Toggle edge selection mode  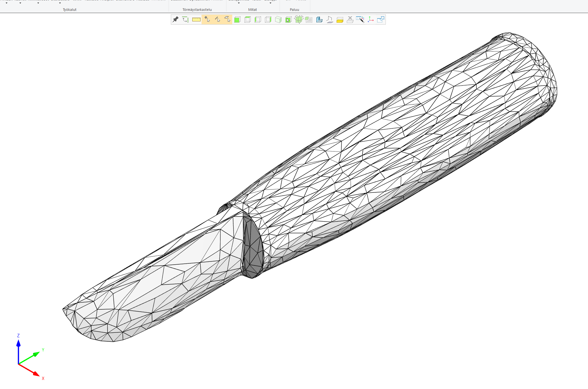tap(218, 19)
